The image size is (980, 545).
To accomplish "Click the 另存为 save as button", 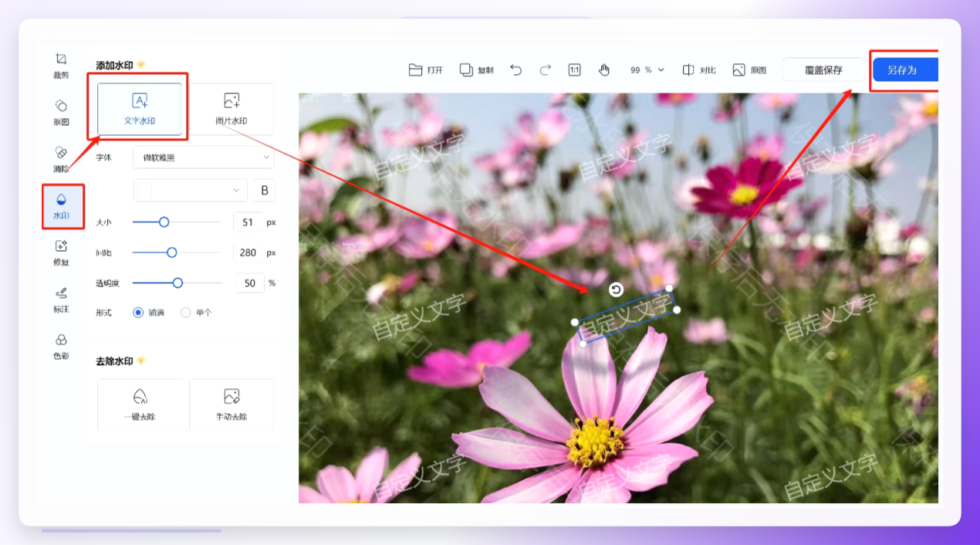I will coord(904,69).
